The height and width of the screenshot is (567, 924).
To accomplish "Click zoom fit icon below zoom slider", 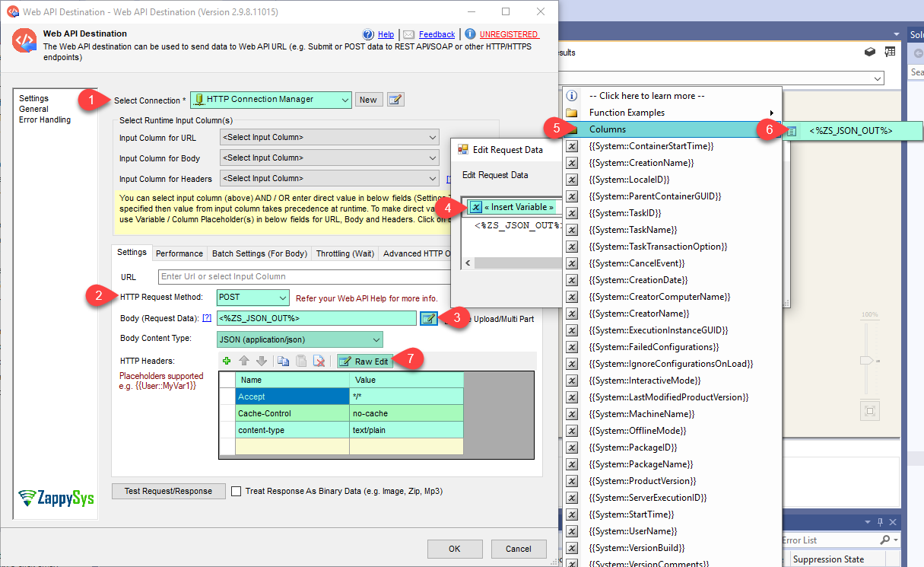I will (869, 411).
